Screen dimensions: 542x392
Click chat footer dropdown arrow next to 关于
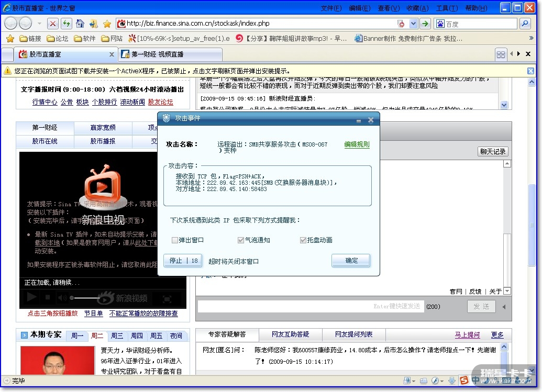point(507,291)
